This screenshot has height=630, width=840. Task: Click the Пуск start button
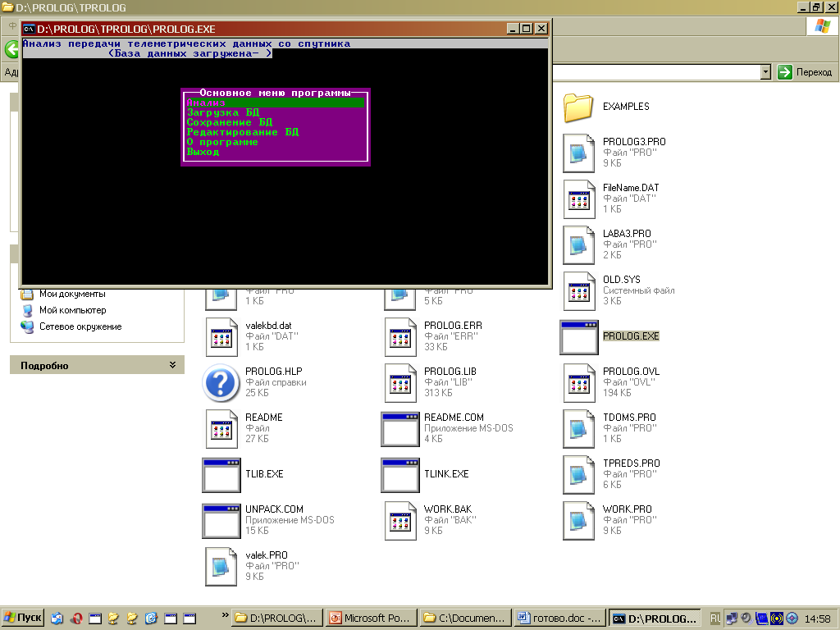pyautogui.click(x=23, y=618)
